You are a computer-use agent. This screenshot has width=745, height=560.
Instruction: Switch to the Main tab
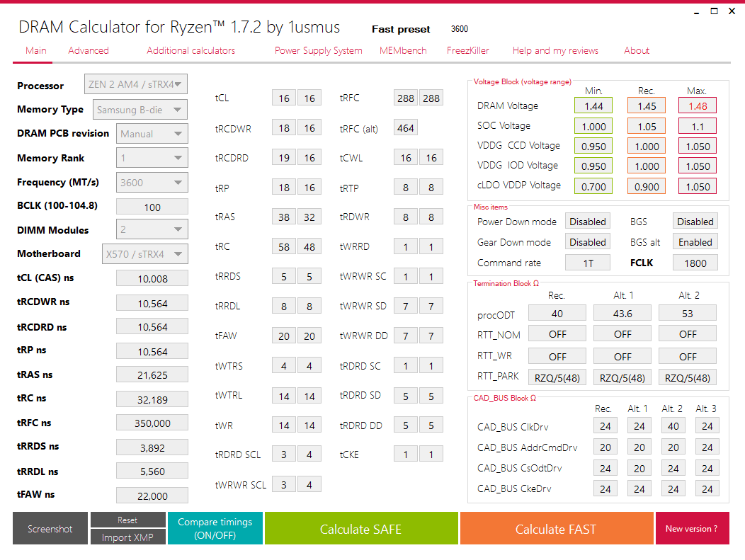[x=36, y=50]
